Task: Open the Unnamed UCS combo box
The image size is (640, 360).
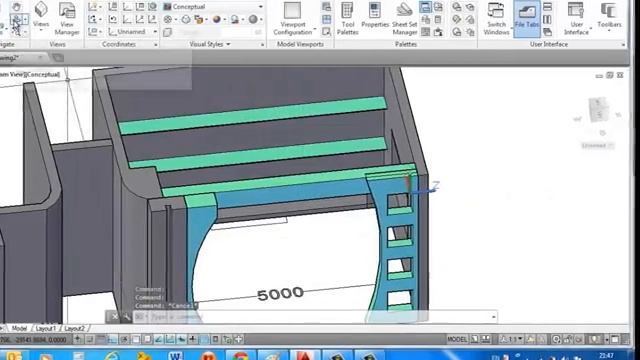Action: (x=133, y=31)
